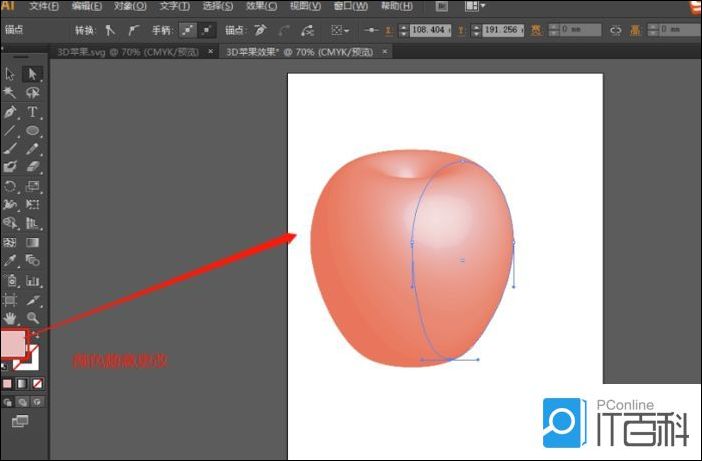
Task: Switch paint mode to solid Color
Action: pyautogui.click(x=7, y=383)
